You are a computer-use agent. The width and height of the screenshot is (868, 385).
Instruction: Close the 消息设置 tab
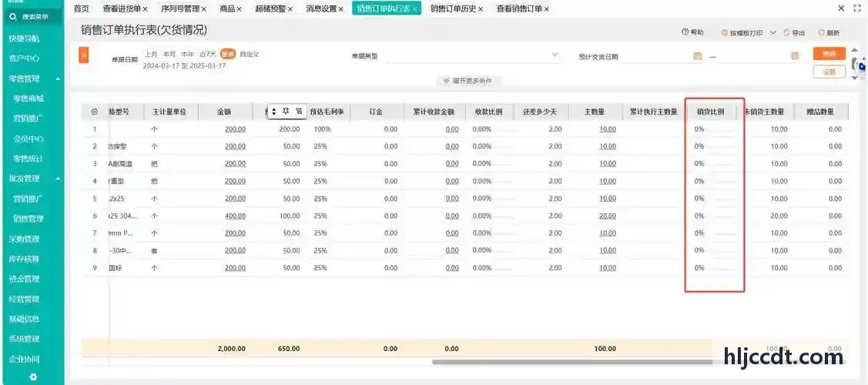[341, 8]
